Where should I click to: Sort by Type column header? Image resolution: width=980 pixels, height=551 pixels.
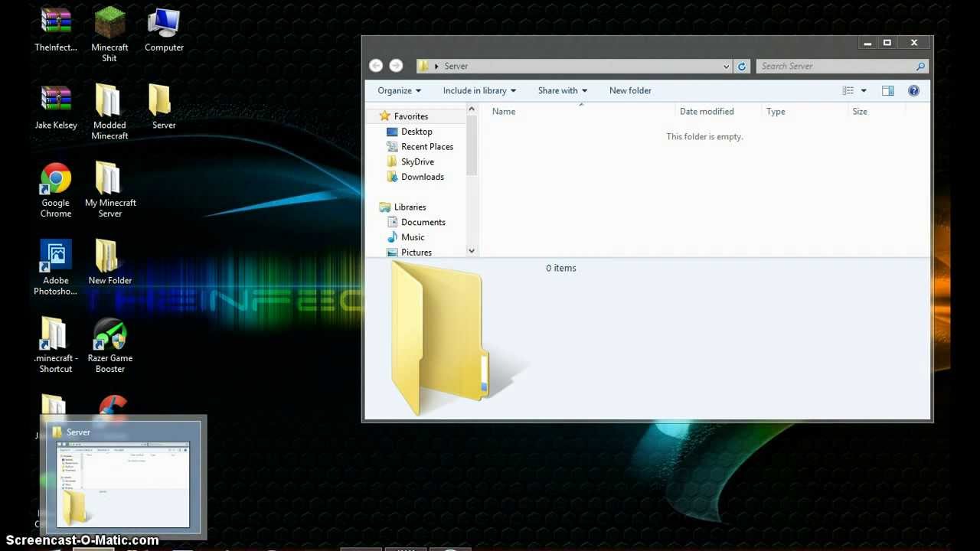click(776, 112)
